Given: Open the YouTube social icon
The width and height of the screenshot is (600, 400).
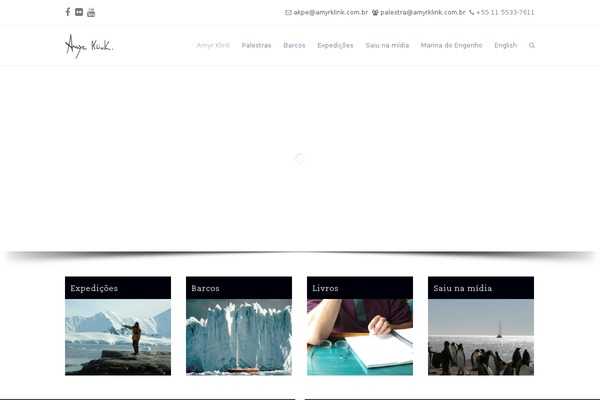Looking at the screenshot, I should tap(91, 12).
